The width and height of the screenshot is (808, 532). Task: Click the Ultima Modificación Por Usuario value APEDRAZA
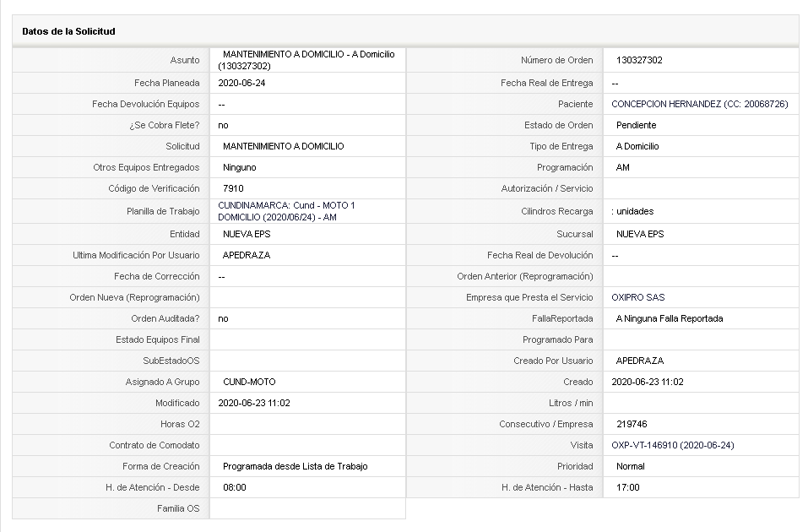247,255
